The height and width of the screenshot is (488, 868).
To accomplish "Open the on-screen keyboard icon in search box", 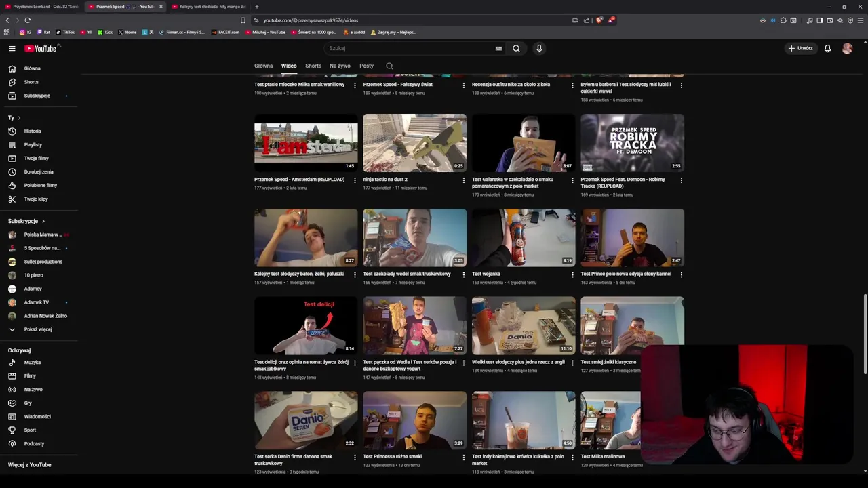I will pyautogui.click(x=498, y=48).
